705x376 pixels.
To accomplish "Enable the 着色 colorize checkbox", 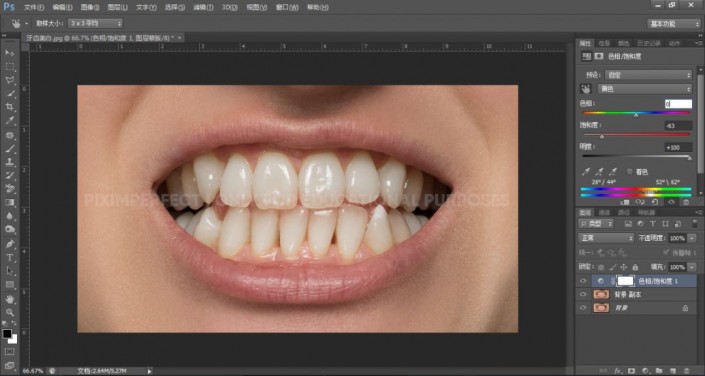I will pos(629,172).
